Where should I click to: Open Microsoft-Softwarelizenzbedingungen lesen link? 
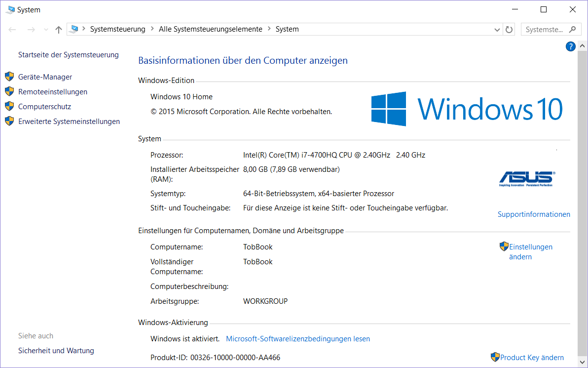click(298, 339)
